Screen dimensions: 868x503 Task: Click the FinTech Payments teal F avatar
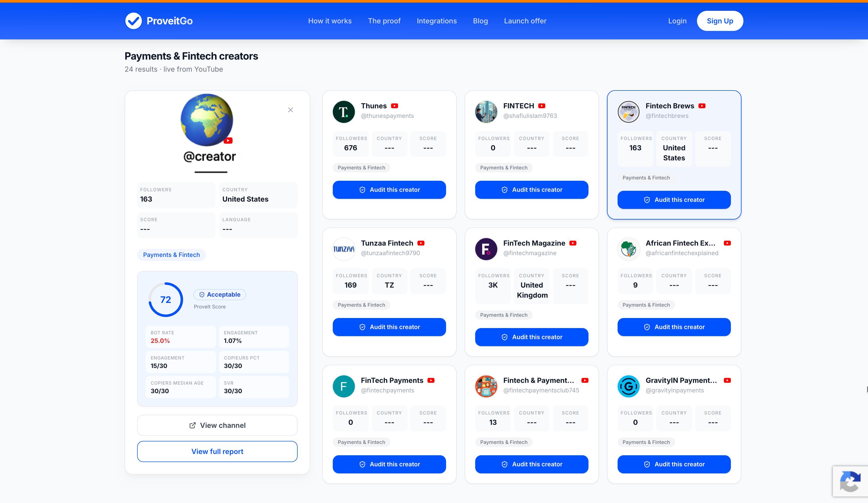344,386
